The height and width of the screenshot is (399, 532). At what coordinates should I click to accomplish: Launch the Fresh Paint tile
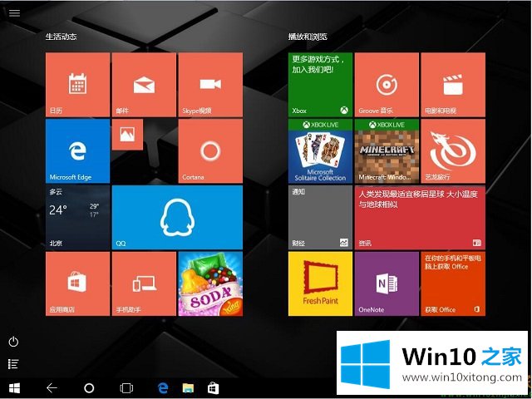click(320, 283)
